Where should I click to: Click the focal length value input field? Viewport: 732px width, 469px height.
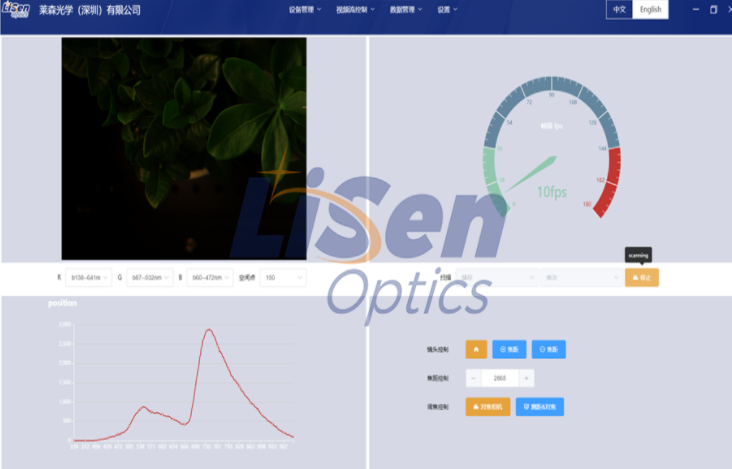tap(500, 378)
